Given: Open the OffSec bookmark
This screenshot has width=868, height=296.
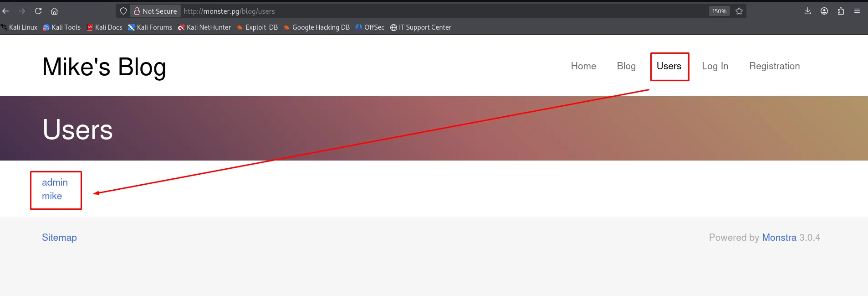Looking at the screenshot, I should tap(370, 27).
